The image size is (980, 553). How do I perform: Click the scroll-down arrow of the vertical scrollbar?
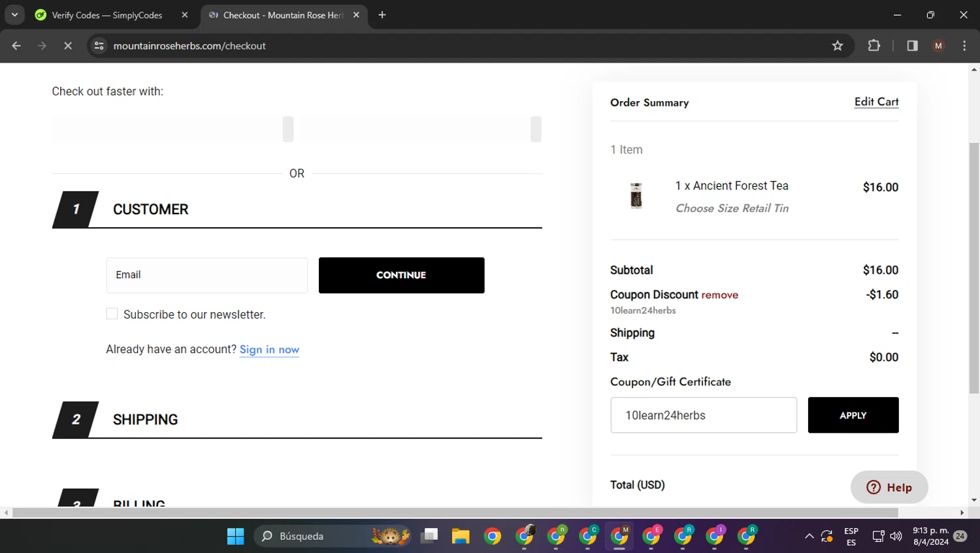point(974,500)
